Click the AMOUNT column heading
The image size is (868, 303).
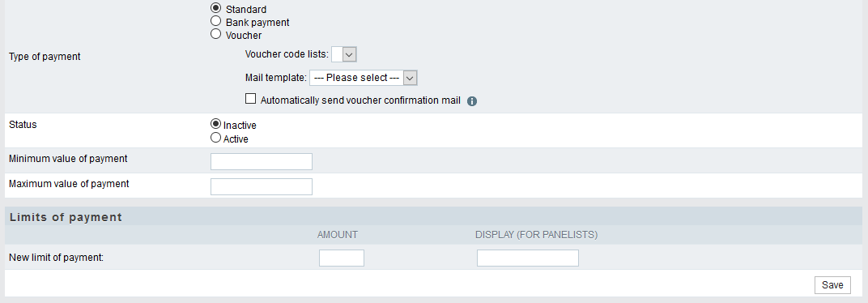pos(337,235)
